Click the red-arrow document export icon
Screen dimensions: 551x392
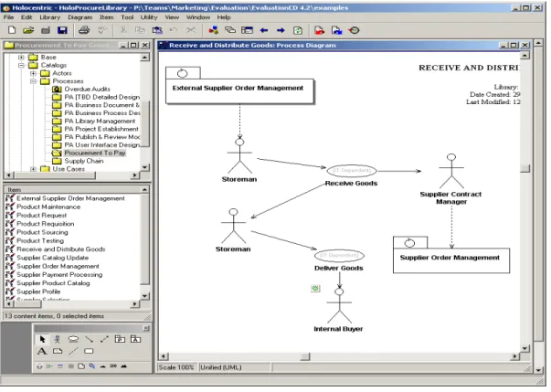tap(320, 30)
